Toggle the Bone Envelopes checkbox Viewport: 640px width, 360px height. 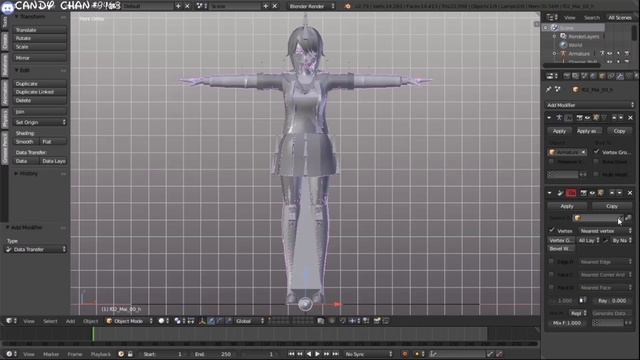pos(596,162)
